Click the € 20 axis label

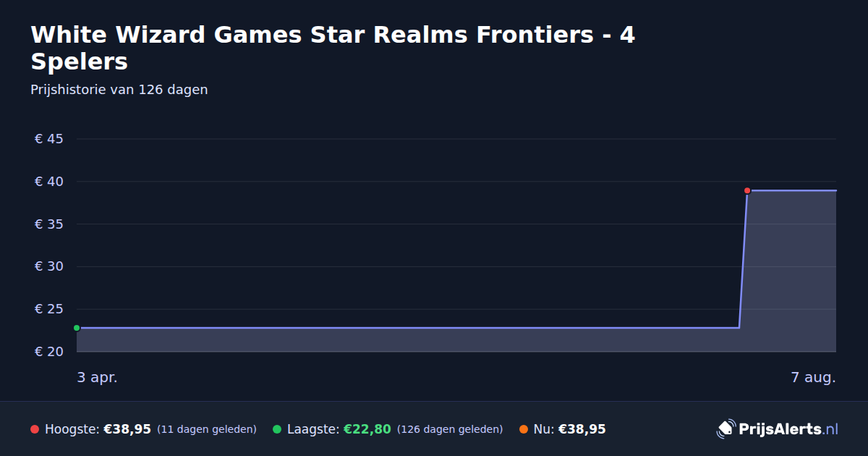(x=49, y=352)
